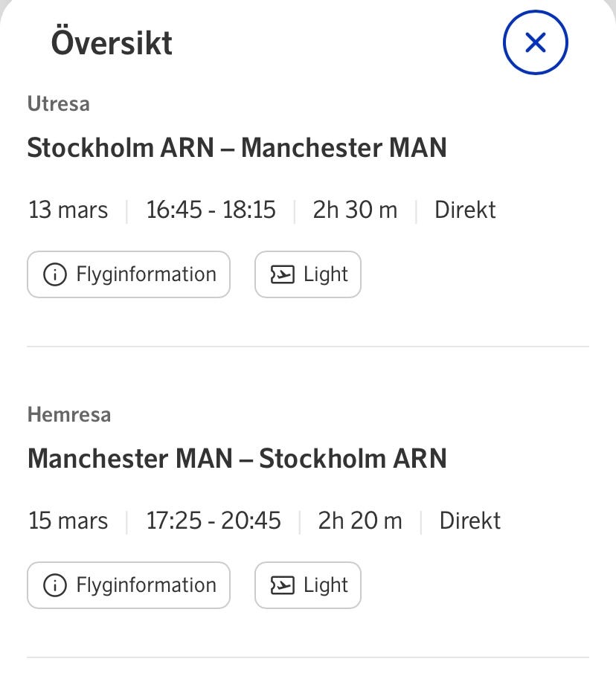The height and width of the screenshot is (673, 616).
Task: Click the ticket icon in the Hemresa Light button
Action: tap(282, 585)
